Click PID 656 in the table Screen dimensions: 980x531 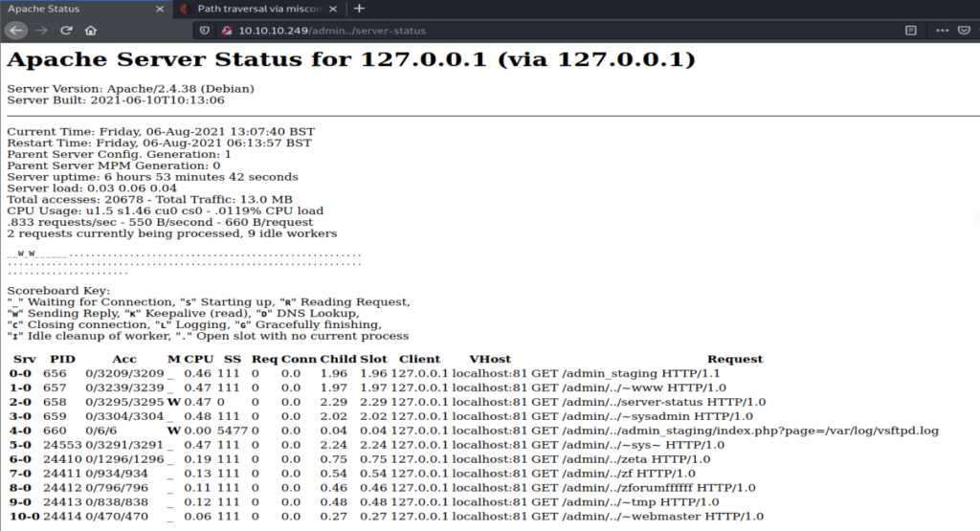(x=55, y=373)
